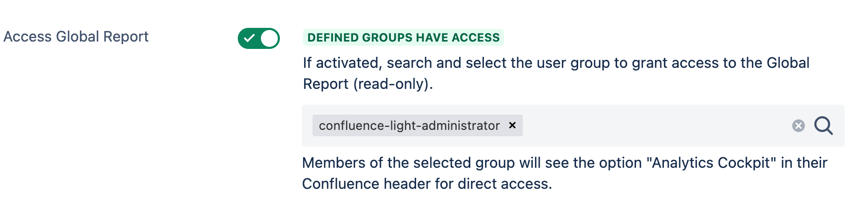
Task: Click the white knob of the green switch
Action: click(269, 38)
